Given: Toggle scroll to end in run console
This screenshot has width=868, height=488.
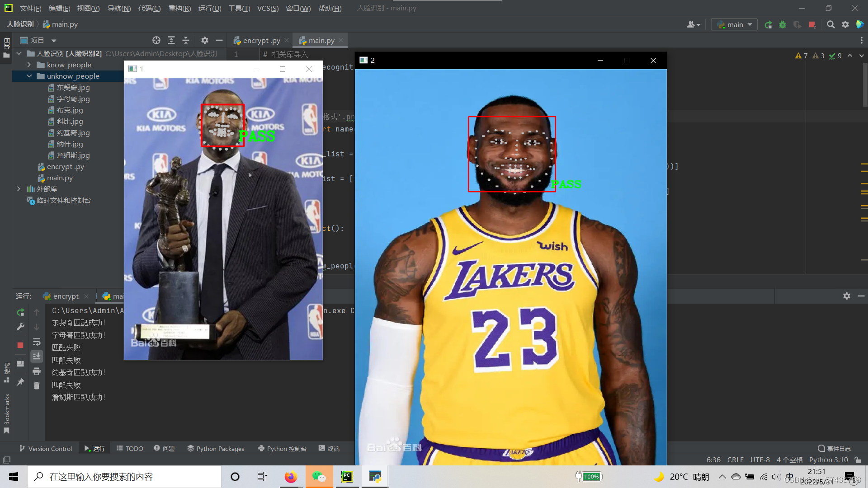Looking at the screenshot, I should tap(37, 356).
